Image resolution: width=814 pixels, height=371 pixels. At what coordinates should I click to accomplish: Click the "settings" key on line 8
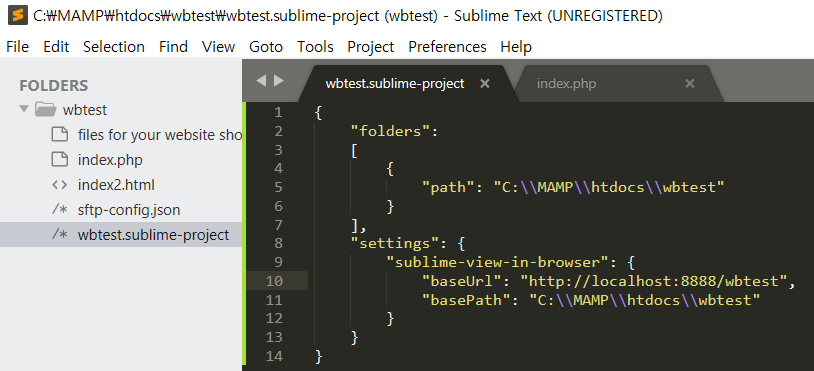395,243
